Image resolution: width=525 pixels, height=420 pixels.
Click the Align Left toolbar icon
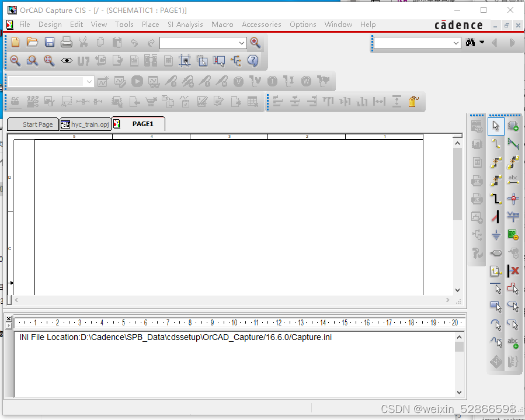278,102
